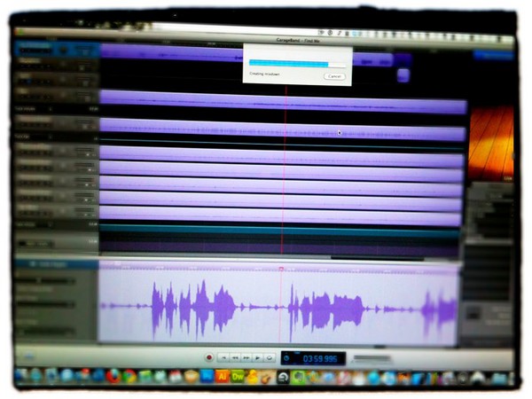Image resolution: width=532 pixels, height=399 pixels.
Task: Open the LCD mode icon beside the time display
Action: click(286, 358)
